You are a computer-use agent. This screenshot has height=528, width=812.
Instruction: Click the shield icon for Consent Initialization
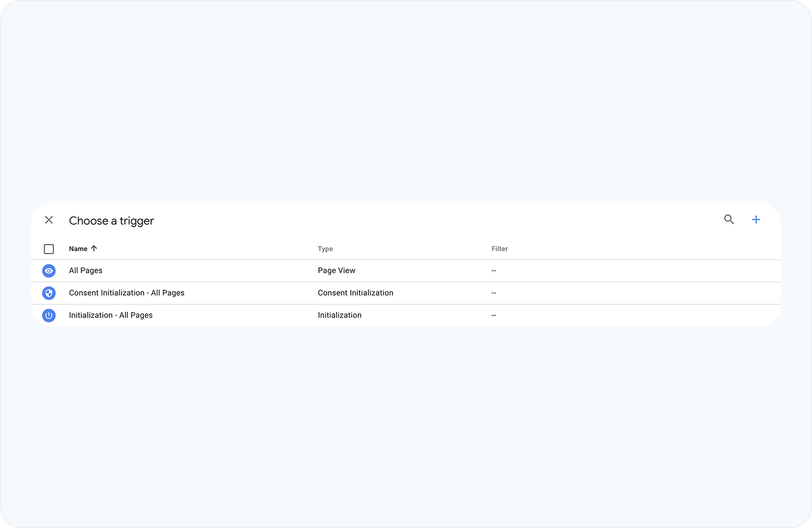pos(49,293)
